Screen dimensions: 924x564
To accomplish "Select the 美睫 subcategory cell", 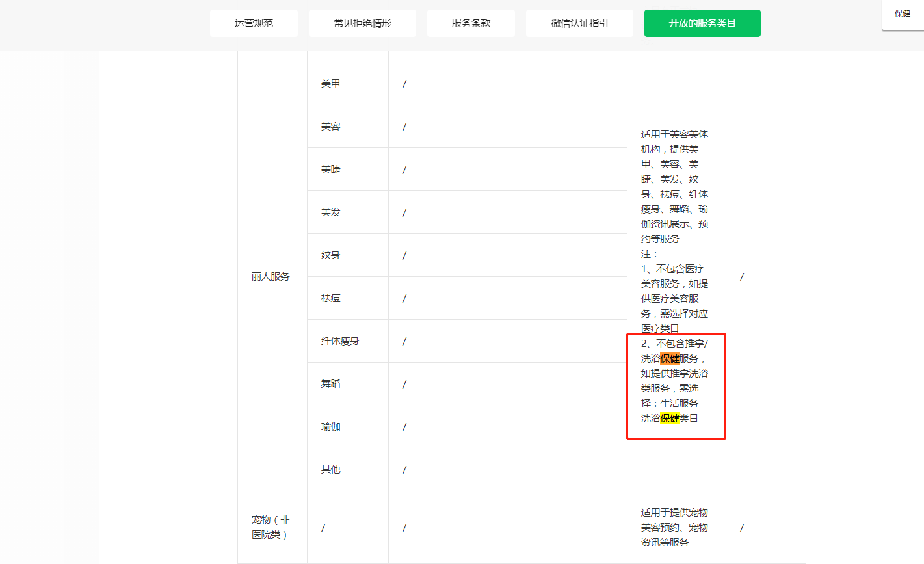I will (348, 170).
